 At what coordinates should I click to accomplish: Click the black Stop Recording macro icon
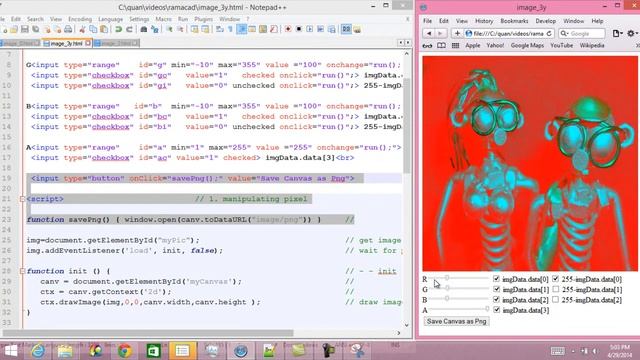tap(299, 29)
